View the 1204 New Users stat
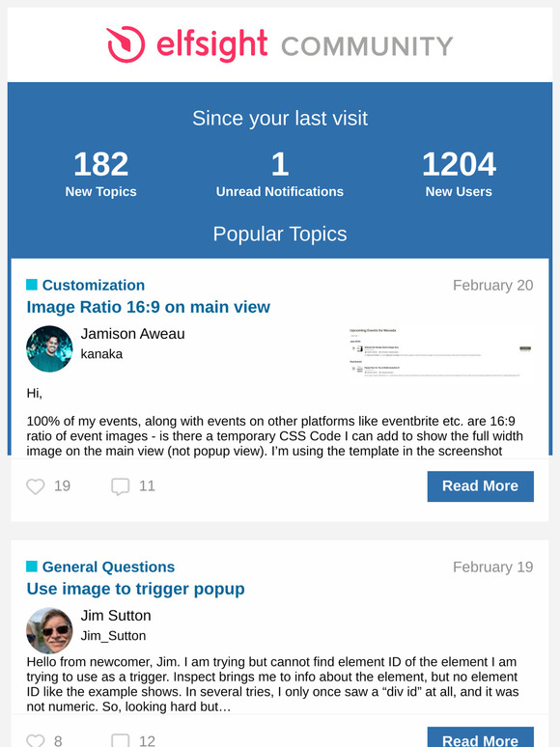This screenshot has width=560, height=747. pos(459,173)
